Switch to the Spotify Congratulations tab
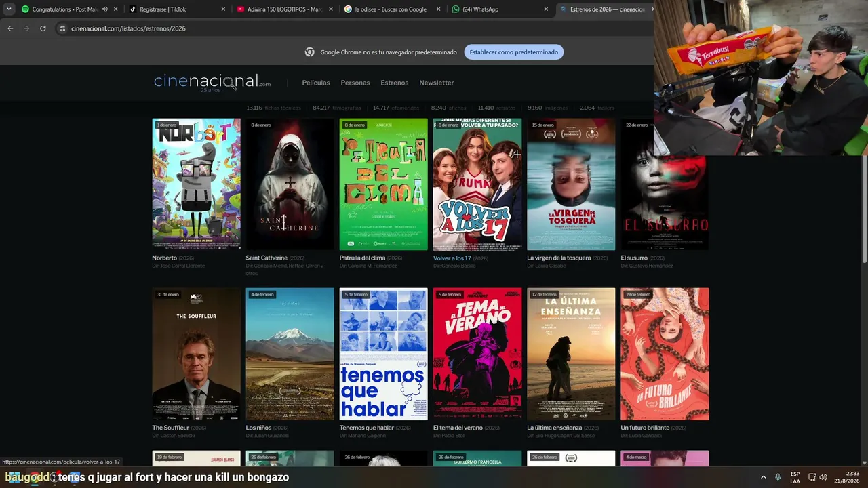868x488 pixels. click(x=70, y=9)
